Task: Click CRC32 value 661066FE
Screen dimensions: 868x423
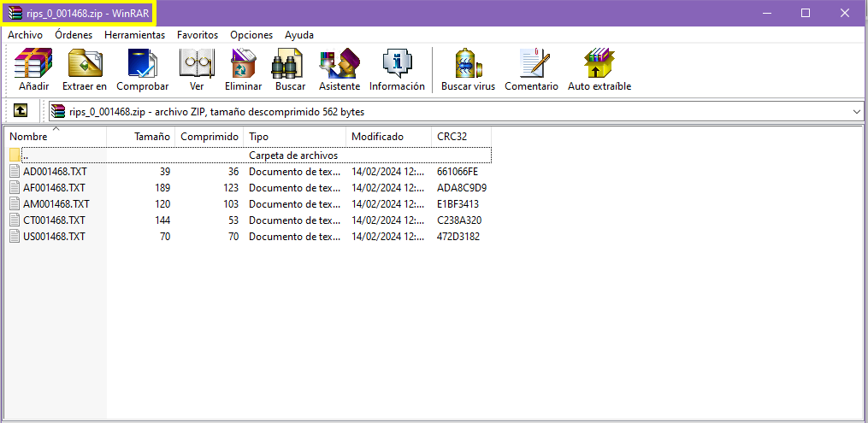Action: point(458,172)
